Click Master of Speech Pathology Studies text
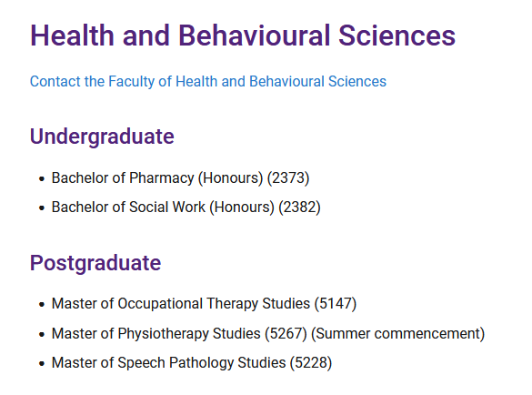 pyautogui.click(x=168, y=363)
